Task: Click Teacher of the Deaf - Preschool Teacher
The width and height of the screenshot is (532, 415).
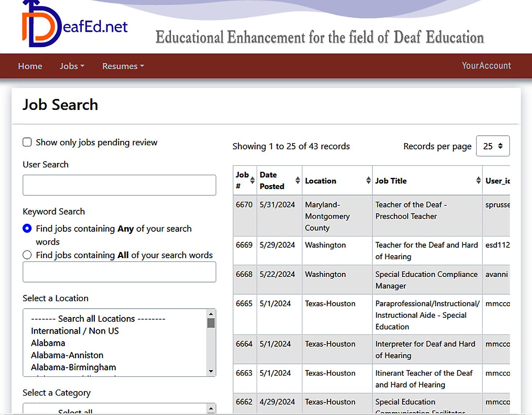Action: [x=411, y=210]
